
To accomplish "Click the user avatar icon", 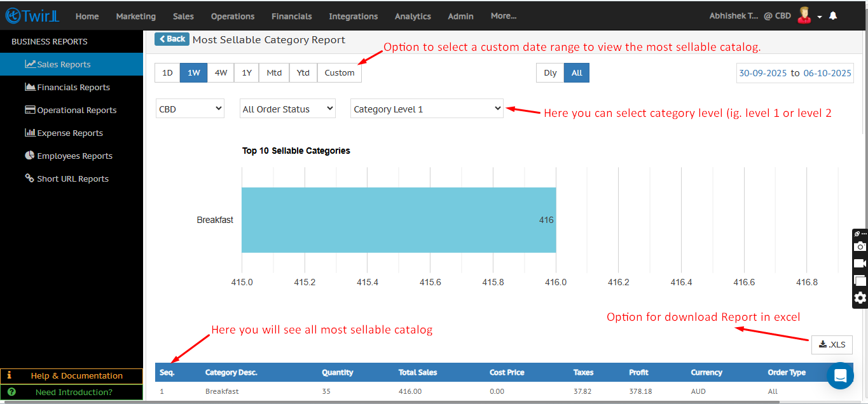I will click(804, 16).
